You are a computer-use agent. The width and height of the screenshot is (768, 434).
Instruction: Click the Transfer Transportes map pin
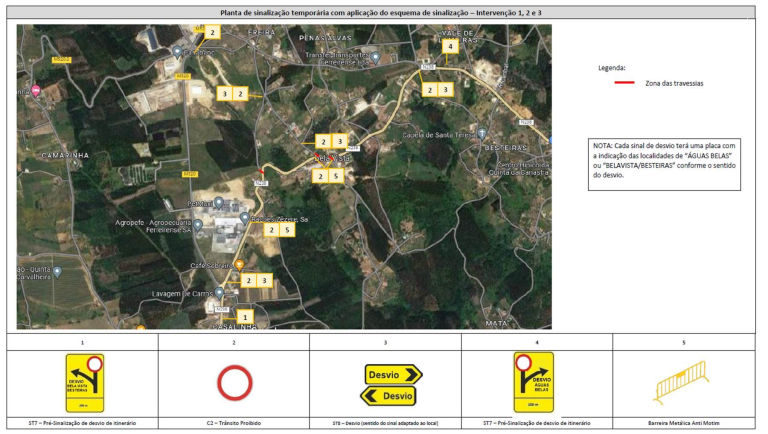click(x=375, y=56)
